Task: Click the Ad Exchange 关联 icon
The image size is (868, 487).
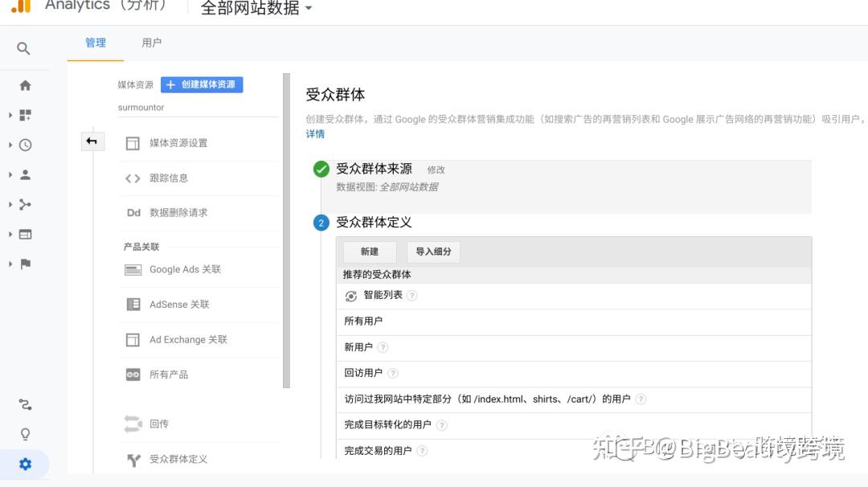Action: tap(133, 340)
